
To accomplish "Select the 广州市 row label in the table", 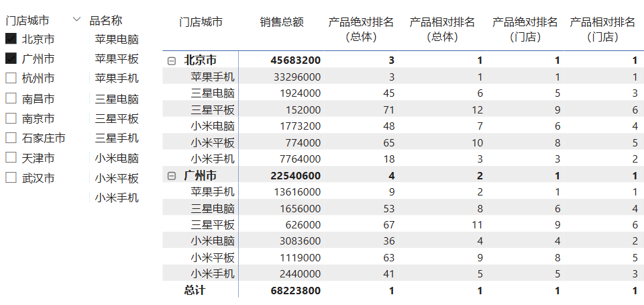I will click(200, 176).
